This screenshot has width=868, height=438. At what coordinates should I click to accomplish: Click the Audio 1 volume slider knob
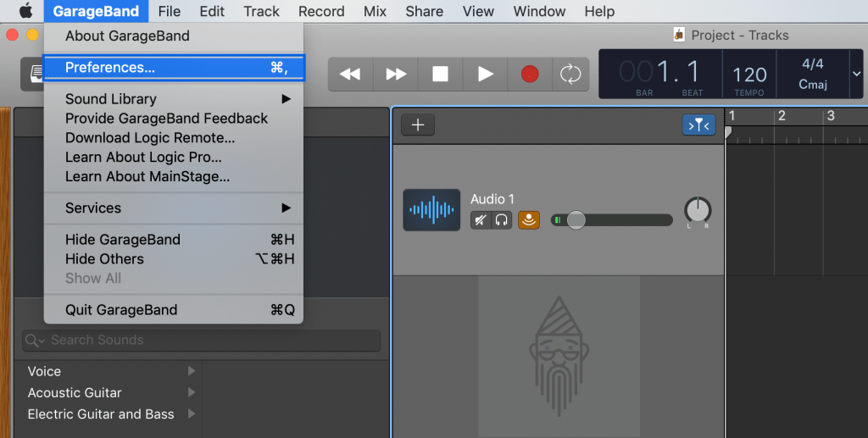[x=576, y=220]
